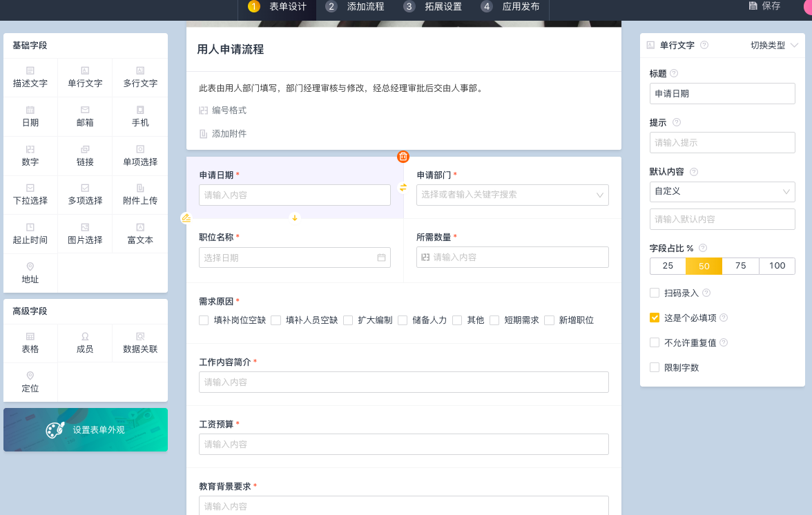Screen dimensions: 812x515
Task: Uncheck 这是个必填项 required option
Action: 655,318
